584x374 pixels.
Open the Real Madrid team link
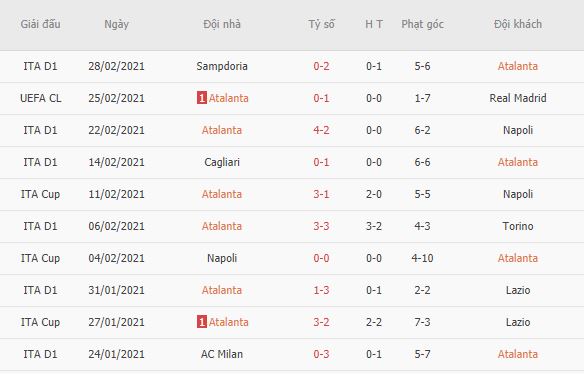[518, 98]
